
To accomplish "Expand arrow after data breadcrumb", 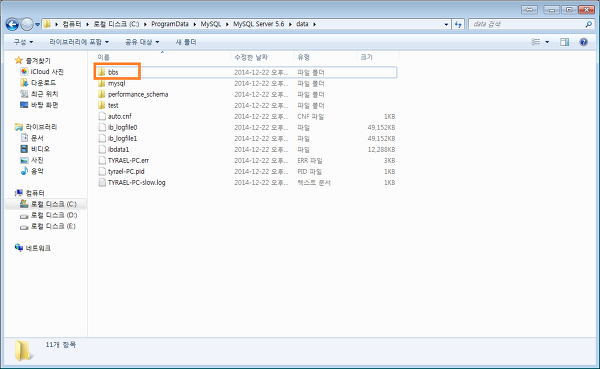I will [x=315, y=24].
